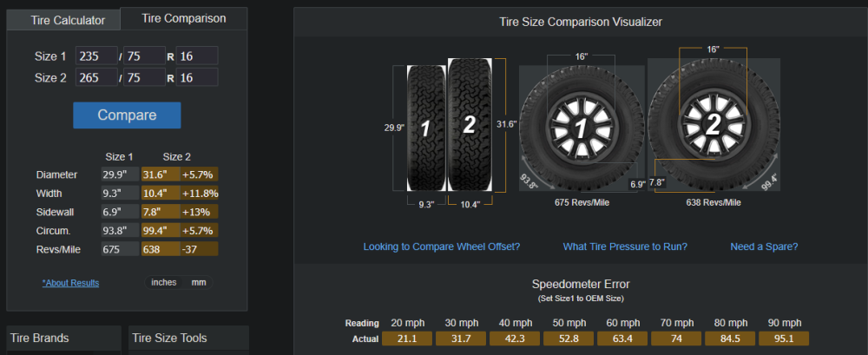Click tire 1 front tread view image
Screen dimensions: 868x355
click(x=425, y=128)
